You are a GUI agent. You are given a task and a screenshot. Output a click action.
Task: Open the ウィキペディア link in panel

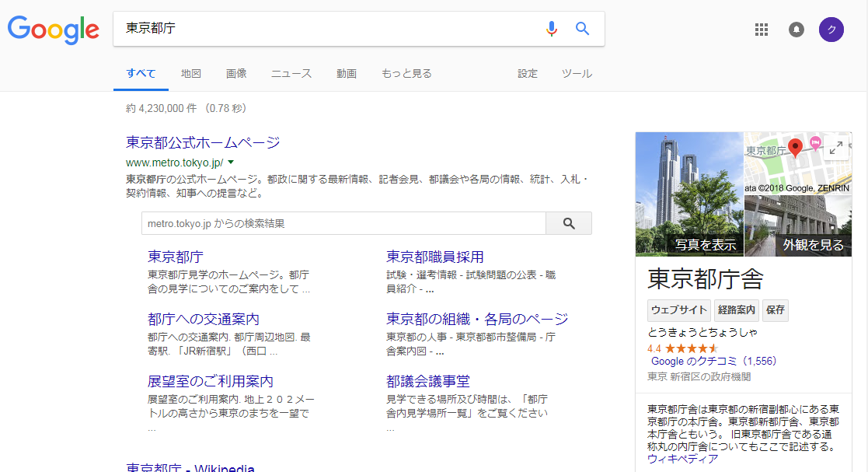[682, 459]
